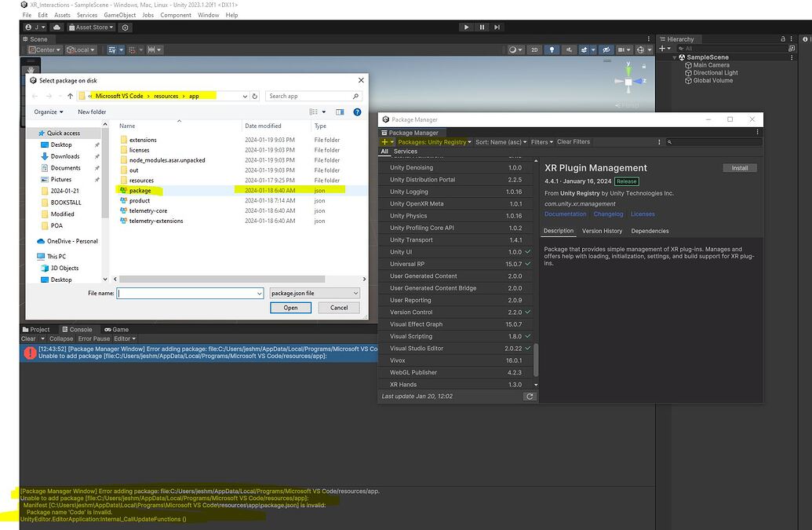This screenshot has width=812, height=530.
Task: Toggle audio in the Scene view toolbar
Action: [570, 49]
